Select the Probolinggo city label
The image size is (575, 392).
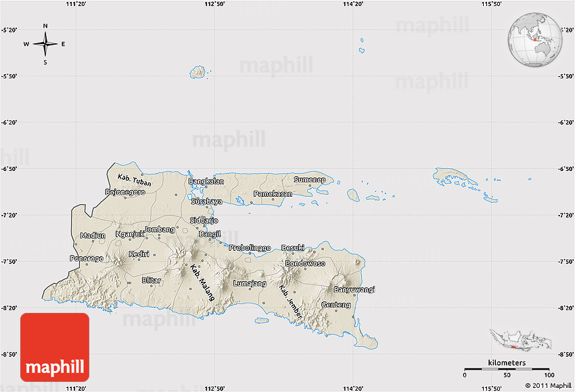click(x=249, y=247)
